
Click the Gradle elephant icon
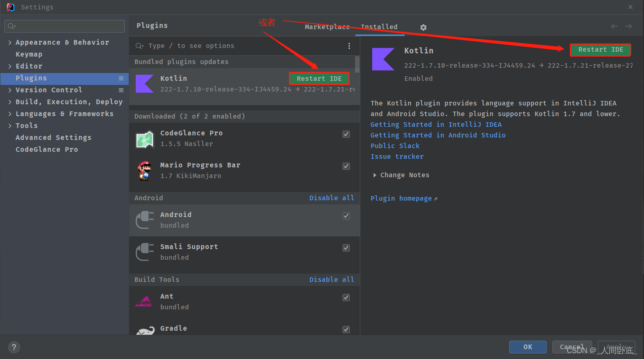146,331
